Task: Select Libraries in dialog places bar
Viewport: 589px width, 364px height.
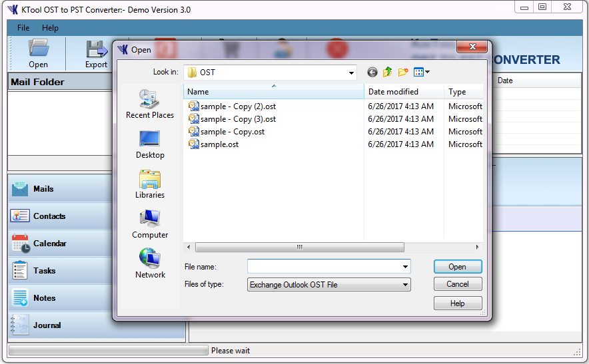Action: pyautogui.click(x=150, y=184)
